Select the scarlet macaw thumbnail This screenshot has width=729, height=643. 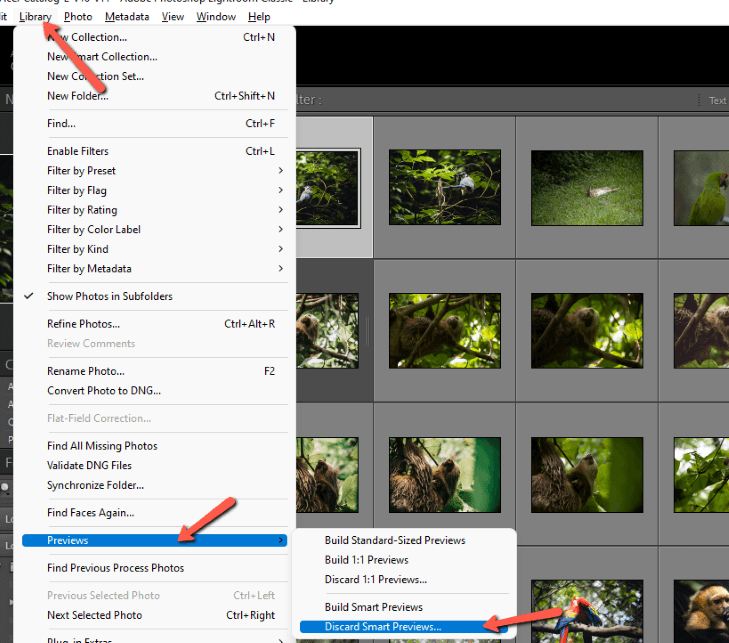point(587,611)
